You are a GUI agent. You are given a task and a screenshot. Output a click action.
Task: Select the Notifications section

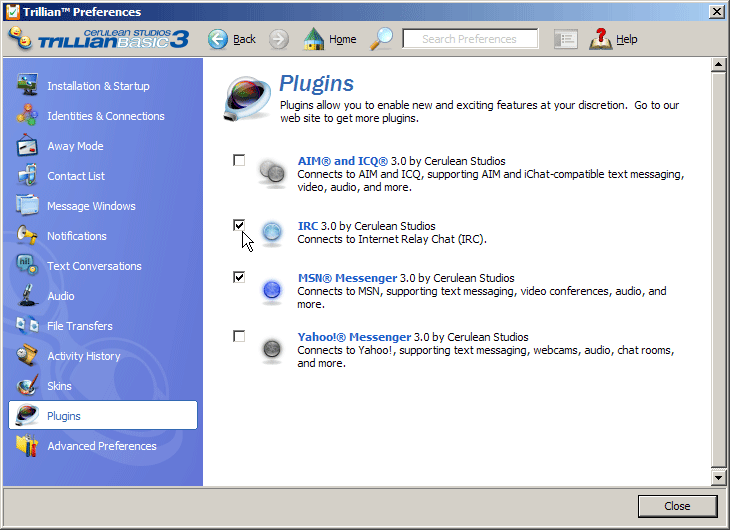click(77, 236)
